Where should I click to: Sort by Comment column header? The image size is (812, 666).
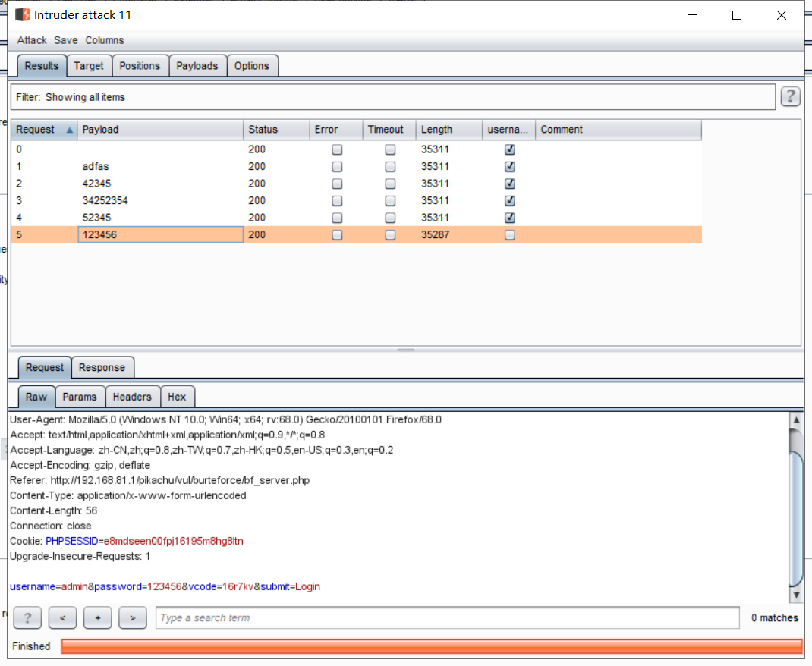pos(618,130)
